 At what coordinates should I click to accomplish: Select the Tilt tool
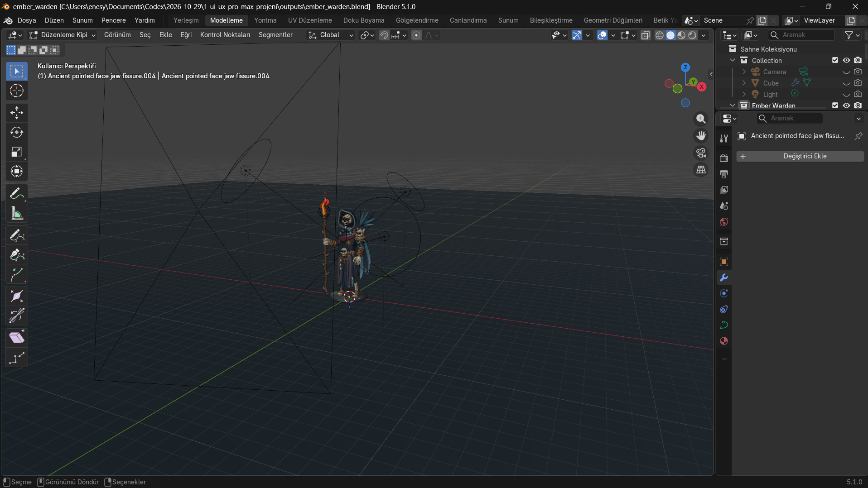(17, 316)
